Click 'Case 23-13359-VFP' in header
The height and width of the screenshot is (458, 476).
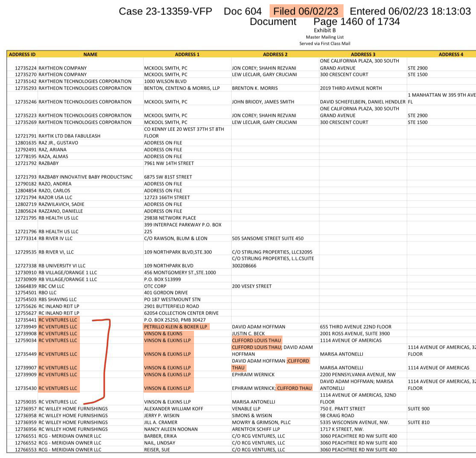(x=165, y=11)
